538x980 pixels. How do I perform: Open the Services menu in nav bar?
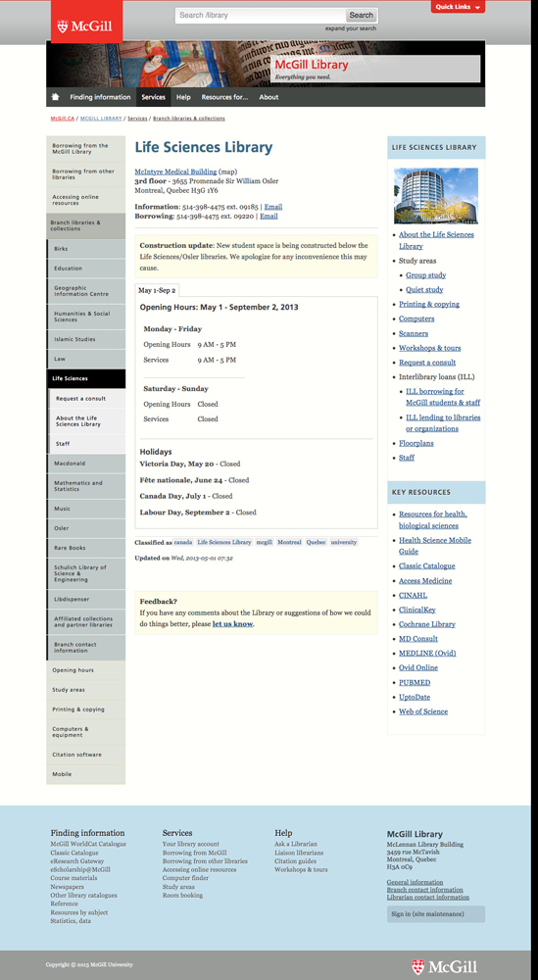pyautogui.click(x=153, y=97)
